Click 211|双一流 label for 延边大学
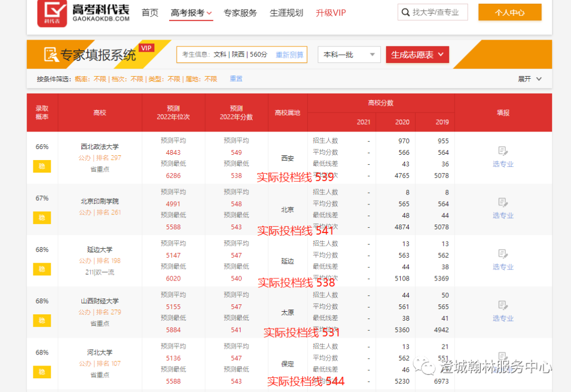The height and width of the screenshot is (392, 571). click(100, 272)
